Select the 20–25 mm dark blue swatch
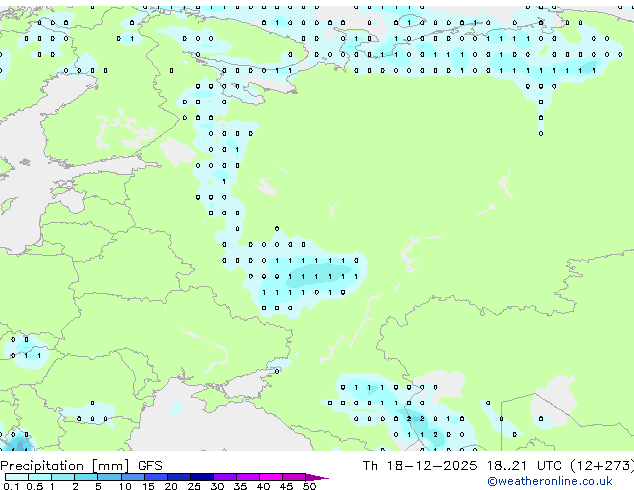The width and height of the screenshot is (634, 490). tap(178, 477)
